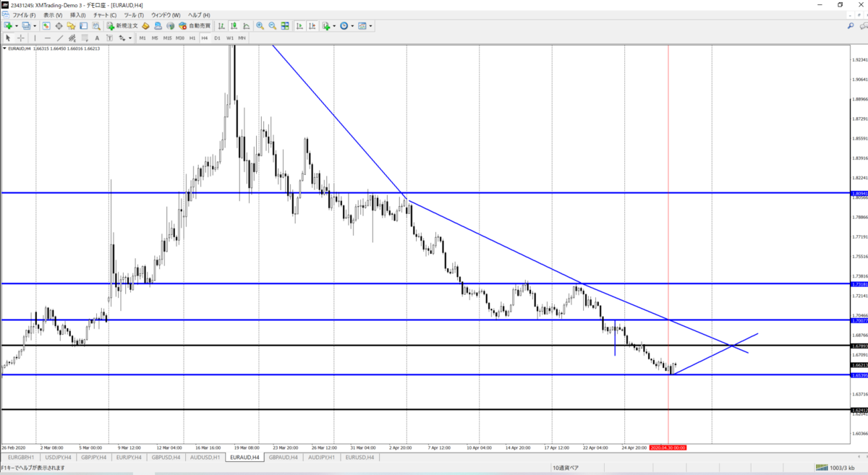Select the horizontal line tool
The height and width of the screenshot is (475, 868).
tap(47, 38)
